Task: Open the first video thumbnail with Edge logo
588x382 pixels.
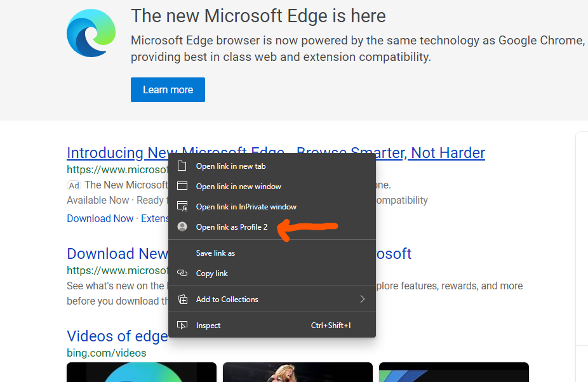Action: pyautogui.click(x=142, y=372)
